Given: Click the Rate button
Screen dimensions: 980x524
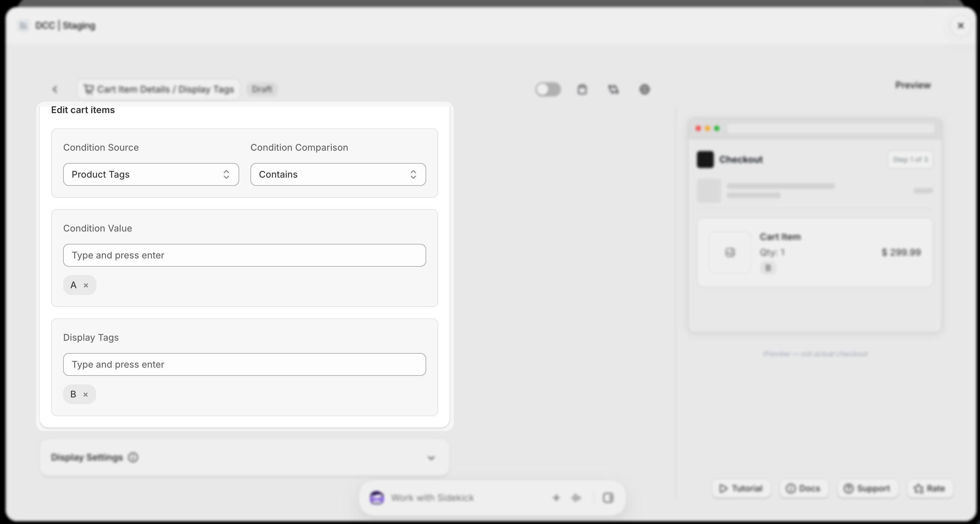Looking at the screenshot, I should [930, 489].
